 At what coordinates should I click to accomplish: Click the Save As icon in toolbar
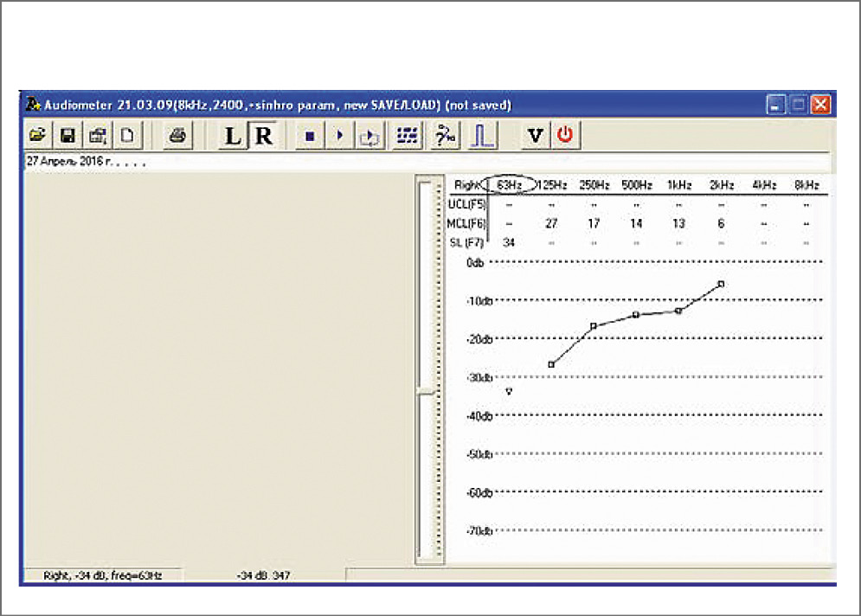(97, 136)
